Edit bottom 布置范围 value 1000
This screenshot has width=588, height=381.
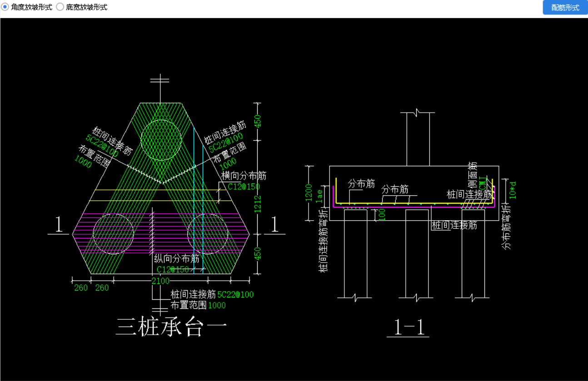click(x=217, y=305)
